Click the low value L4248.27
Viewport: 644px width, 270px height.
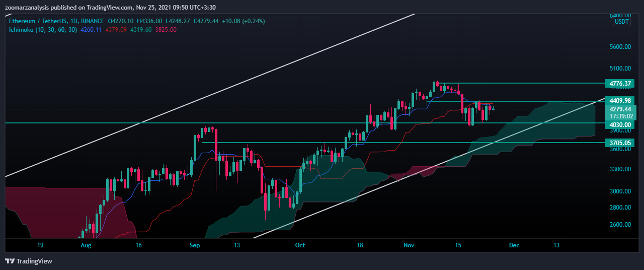(x=177, y=21)
